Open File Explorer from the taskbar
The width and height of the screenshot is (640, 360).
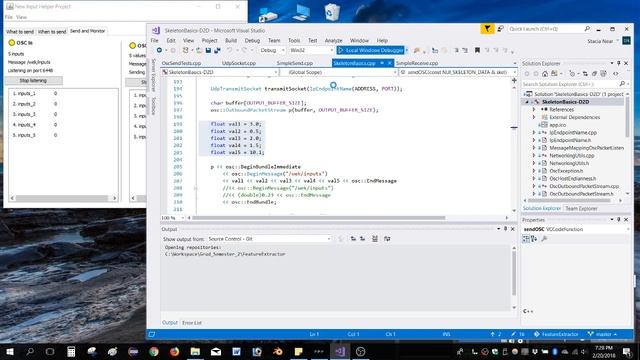(195, 351)
